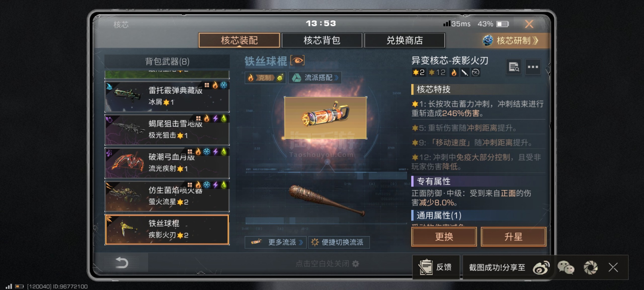
Task: Share screenshot to Weibo
Action: [x=541, y=267]
